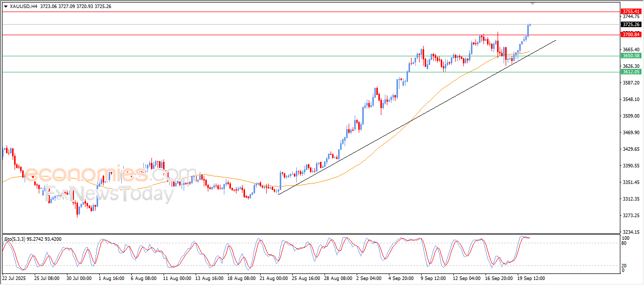Select the red 3755.41 price tag

pos(630,11)
